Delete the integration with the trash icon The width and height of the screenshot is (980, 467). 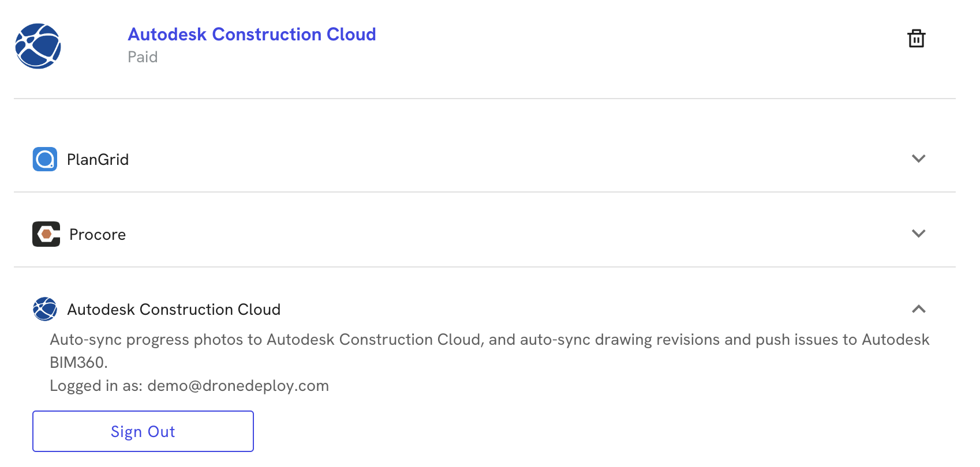point(916,39)
